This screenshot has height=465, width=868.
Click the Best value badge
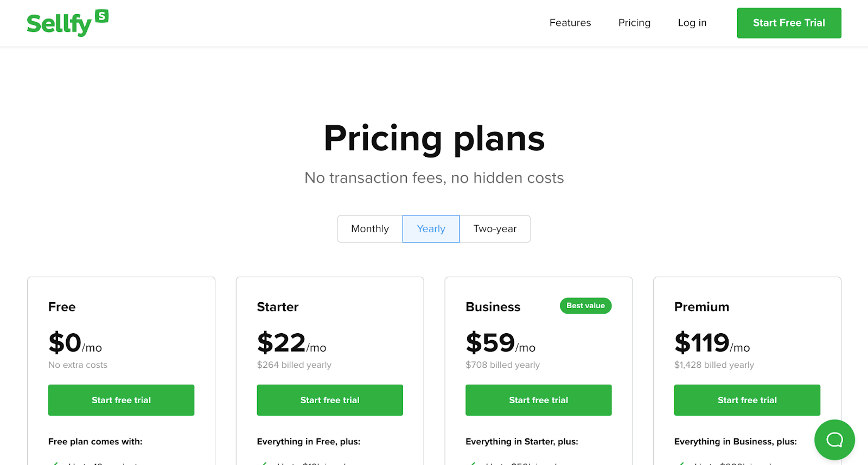pos(585,306)
